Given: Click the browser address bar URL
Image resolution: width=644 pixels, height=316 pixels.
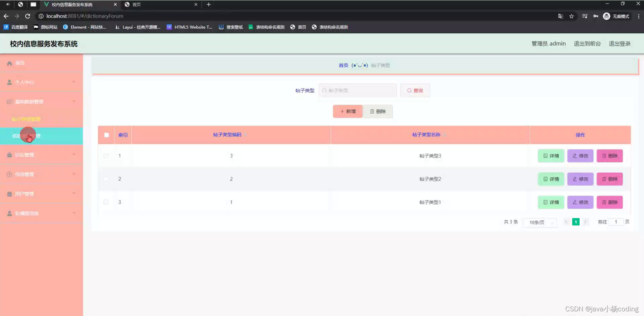Looking at the screenshot, I should (x=85, y=16).
